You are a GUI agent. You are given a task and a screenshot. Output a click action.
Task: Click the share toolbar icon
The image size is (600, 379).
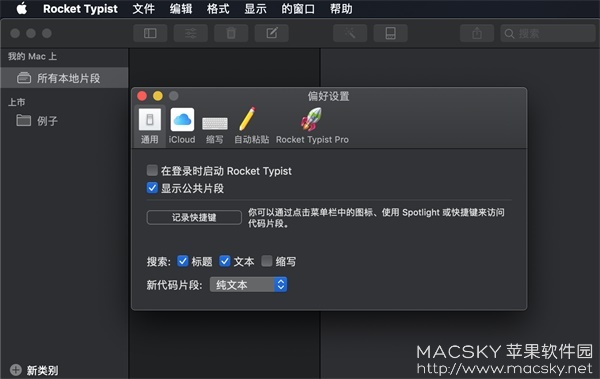477,33
